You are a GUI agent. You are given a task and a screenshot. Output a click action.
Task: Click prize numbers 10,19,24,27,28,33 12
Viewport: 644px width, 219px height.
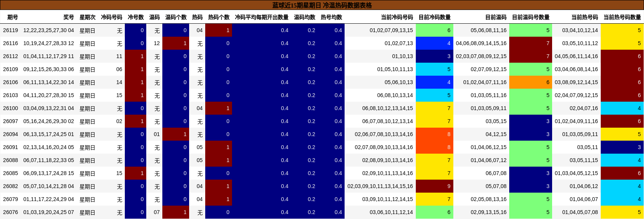coord(49,43)
